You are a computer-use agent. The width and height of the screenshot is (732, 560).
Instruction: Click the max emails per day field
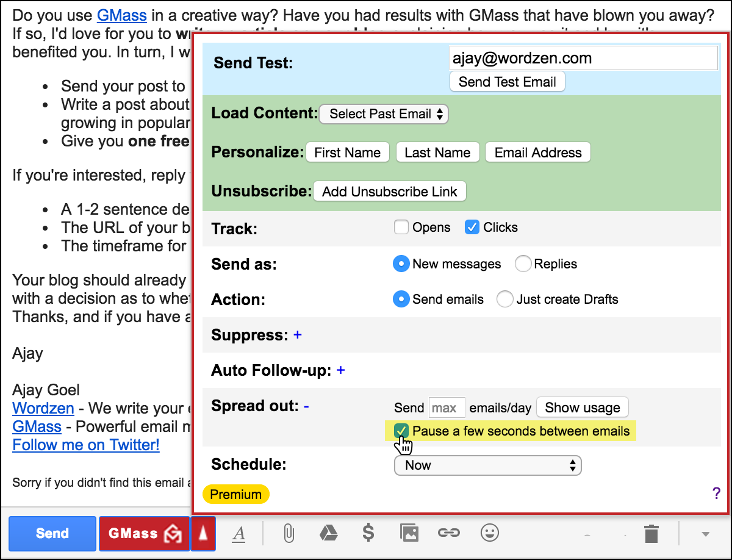click(x=447, y=407)
